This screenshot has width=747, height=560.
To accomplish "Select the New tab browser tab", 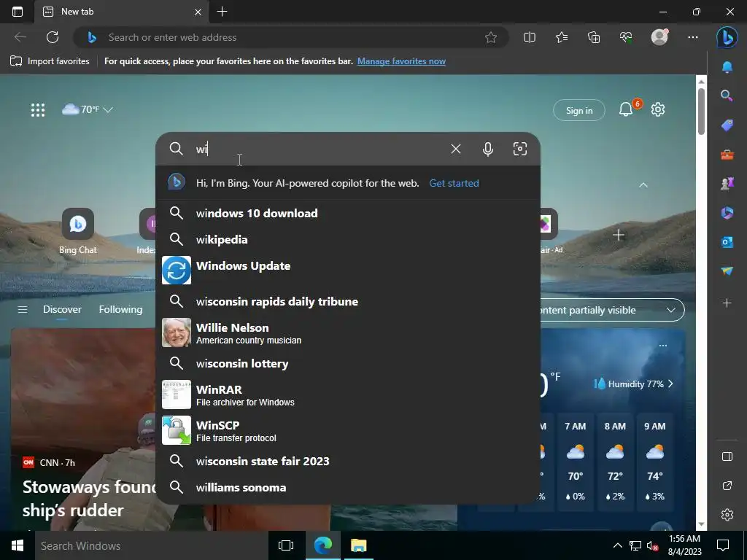I will (x=122, y=12).
